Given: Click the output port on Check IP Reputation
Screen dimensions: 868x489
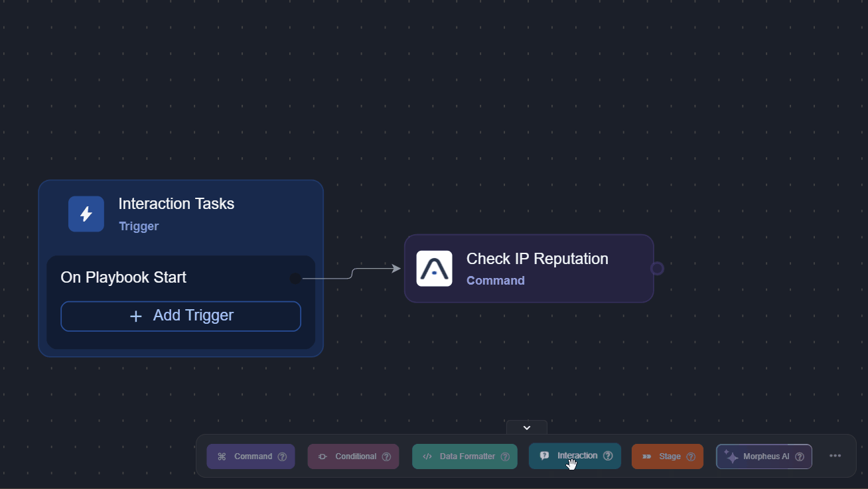Looking at the screenshot, I should click(657, 268).
